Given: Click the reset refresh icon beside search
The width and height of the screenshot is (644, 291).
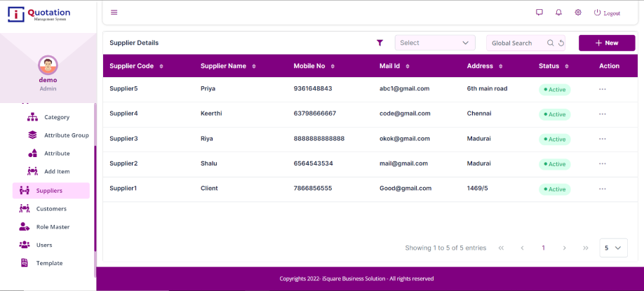Looking at the screenshot, I should (x=561, y=43).
